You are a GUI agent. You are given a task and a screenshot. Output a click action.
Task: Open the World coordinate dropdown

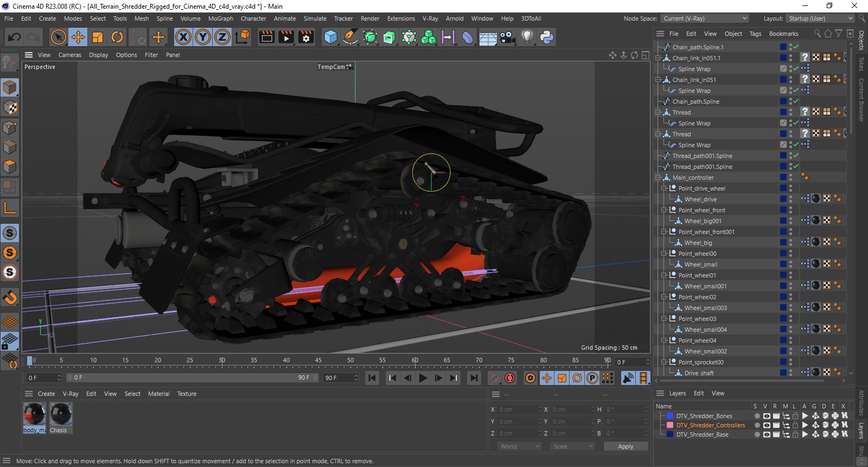coord(520,446)
